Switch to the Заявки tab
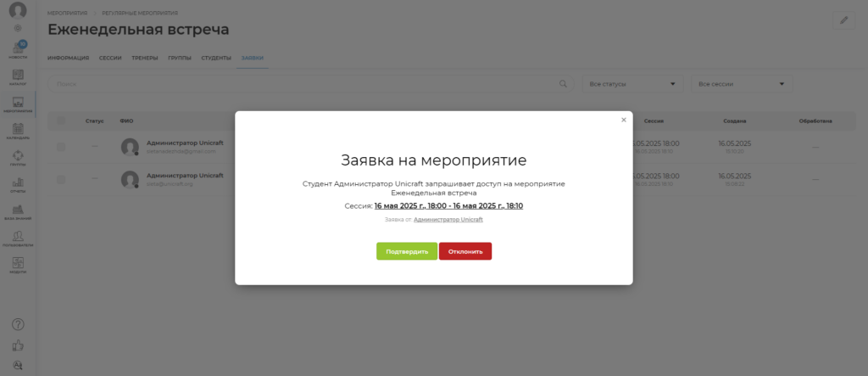The height and width of the screenshot is (376, 868). coord(253,59)
